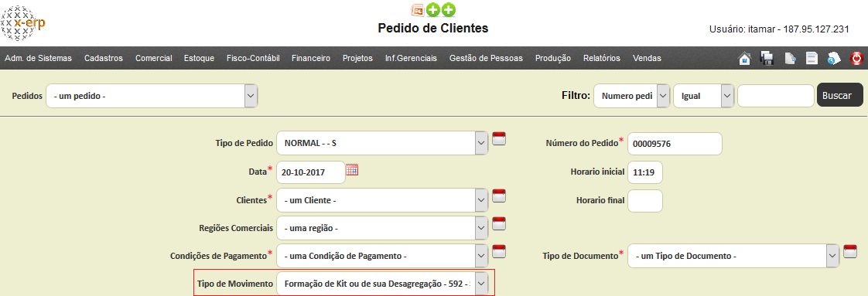The width and height of the screenshot is (868, 296).
Task: Click the red window icon beside Tipo de Documento
Action: [850, 251]
